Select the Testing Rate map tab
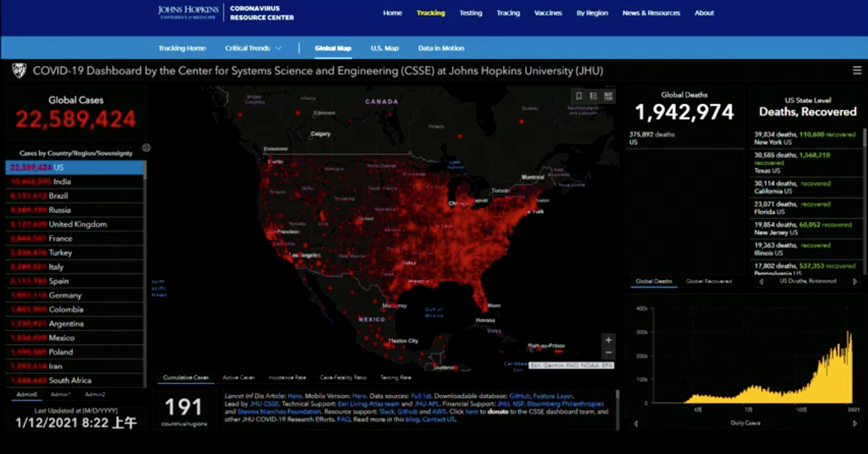This screenshot has height=454, width=868. coord(396,378)
